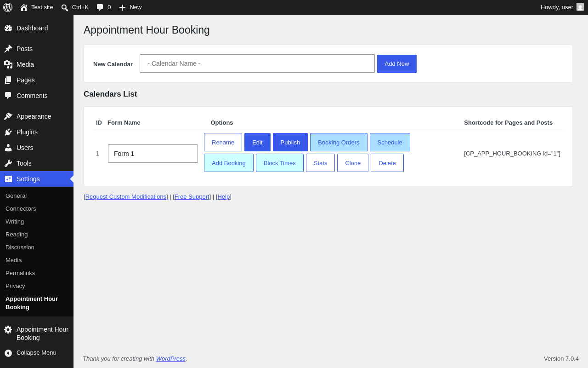Select the Permalinks settings submenu
Viewport: 588px width, 368px height.
[x=20, y=273]
